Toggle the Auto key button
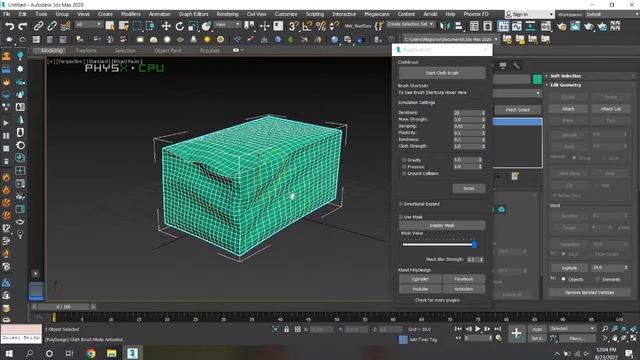This screenshot has height=360, width=640. pyautogui.click(x=537, y=329)
